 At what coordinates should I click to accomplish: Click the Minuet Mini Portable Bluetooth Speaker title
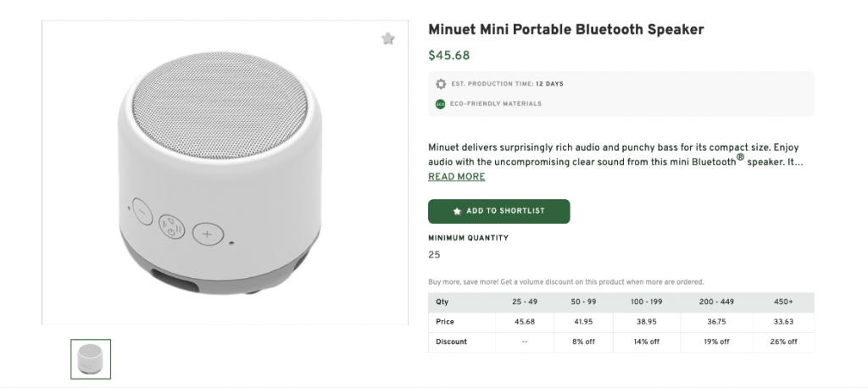point(566,30)
